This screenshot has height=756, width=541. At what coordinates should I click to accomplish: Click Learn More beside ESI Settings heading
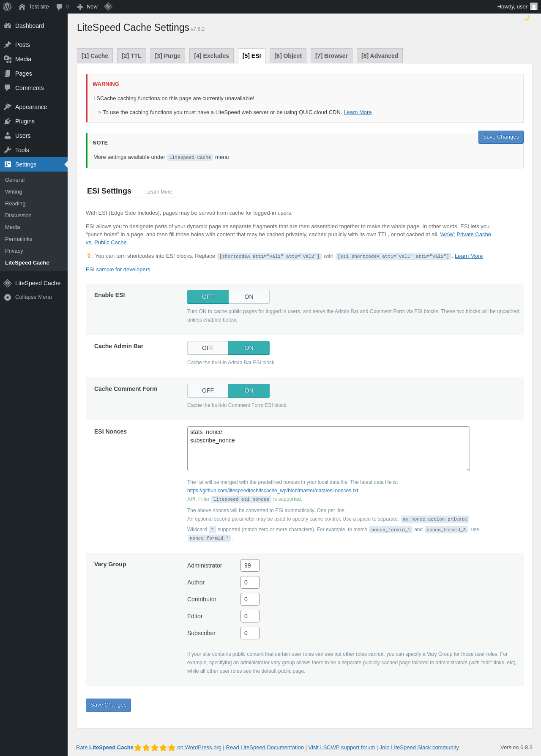tap(159, 192)
